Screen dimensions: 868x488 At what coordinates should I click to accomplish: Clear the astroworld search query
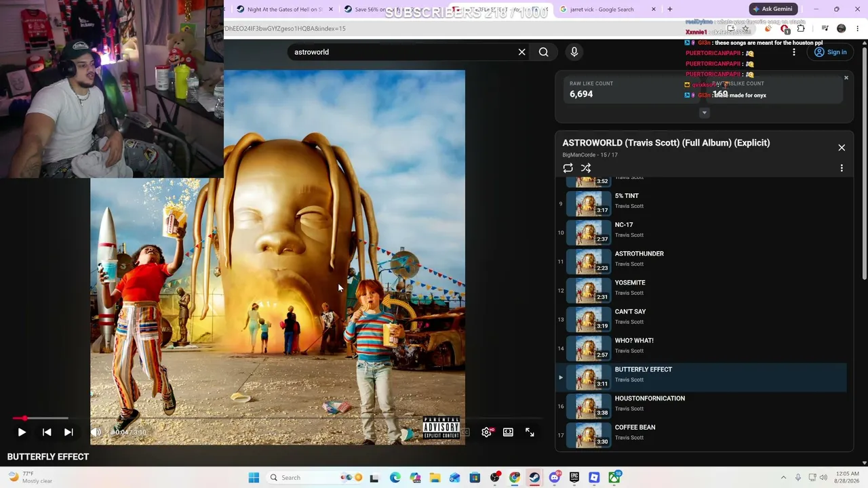pyautogui.click(x=521, y=52)
